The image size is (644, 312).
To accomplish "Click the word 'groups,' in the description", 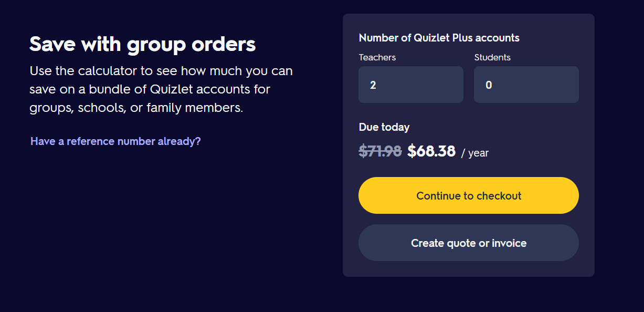I will tap(52, 108).
